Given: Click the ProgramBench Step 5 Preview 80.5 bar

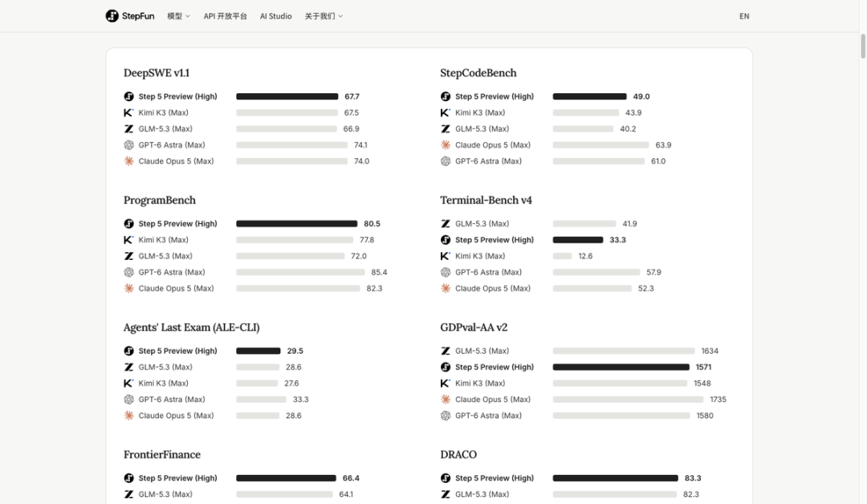Looking at the screenshot, I should pos(297,223).
